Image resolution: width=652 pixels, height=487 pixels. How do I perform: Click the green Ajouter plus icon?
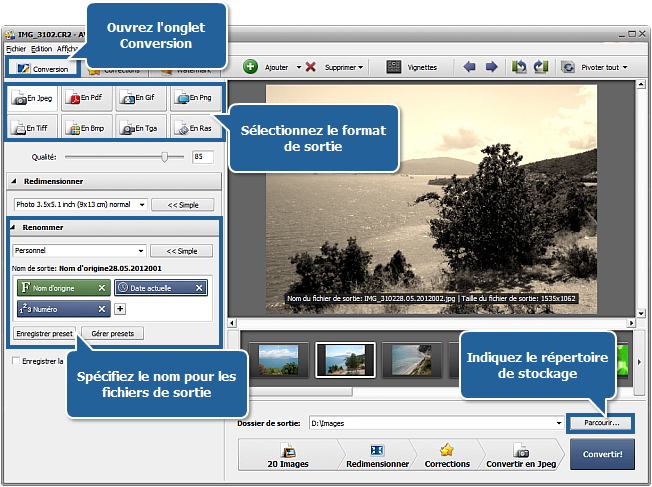(x=250, y=67)
